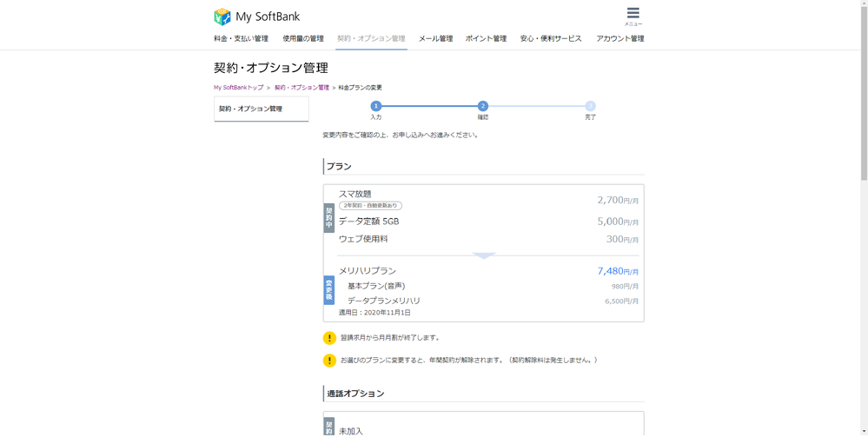This screenshot has height=437, width=868.
Task: Click 料金プランの変更 breadcrumb text
Action: pyautogui.click(x=360, y=88)
